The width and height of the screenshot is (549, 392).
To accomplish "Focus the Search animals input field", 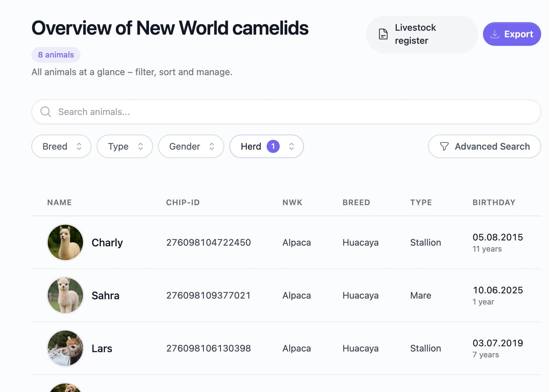I will coord(286,112).
